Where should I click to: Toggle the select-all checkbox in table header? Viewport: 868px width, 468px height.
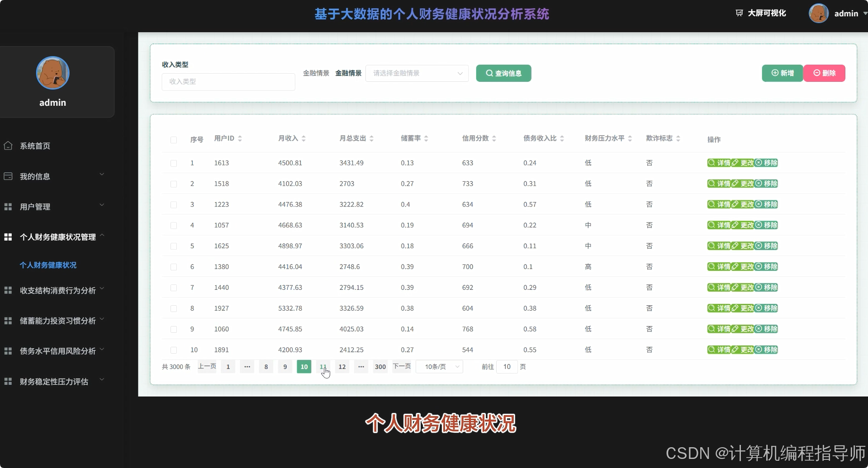174,140
